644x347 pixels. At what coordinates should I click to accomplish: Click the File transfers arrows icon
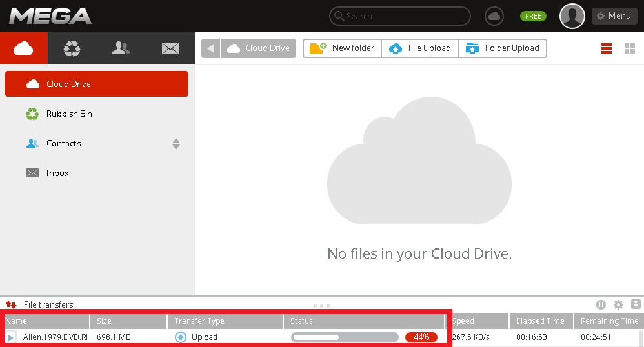(x=11, y=304)
